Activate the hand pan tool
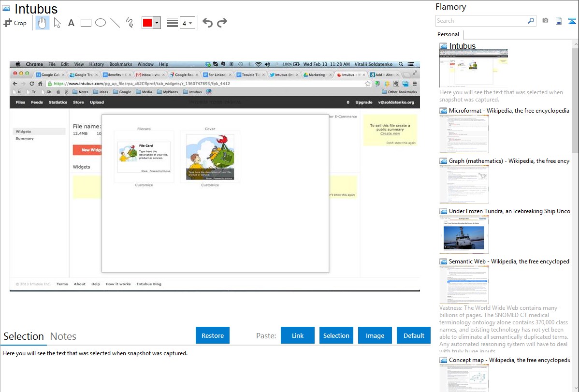 click(43, 23)
